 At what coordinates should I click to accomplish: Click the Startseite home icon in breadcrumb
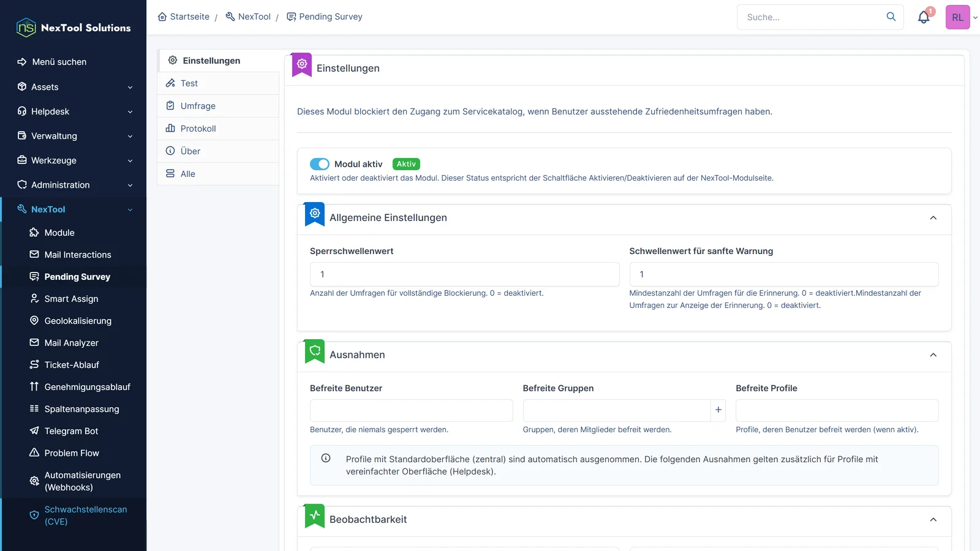[x=162, y=17]
